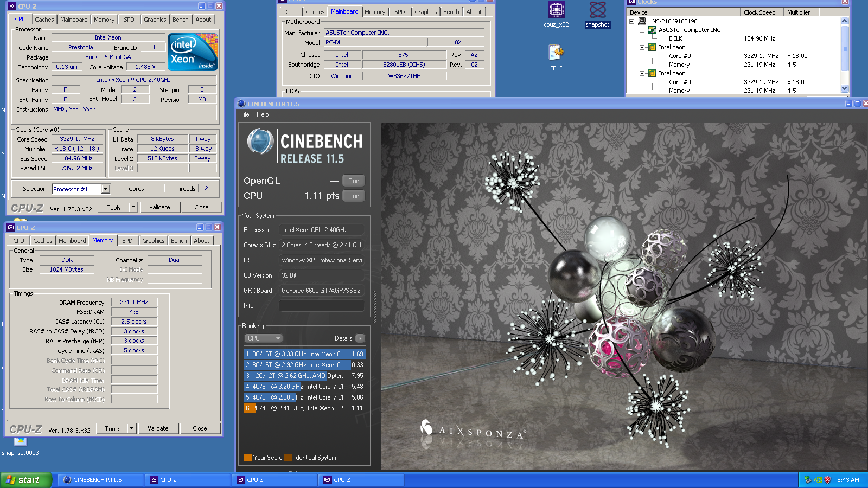
Task: Click Tools button in Memory CPU-Z window
Action: 112,428
